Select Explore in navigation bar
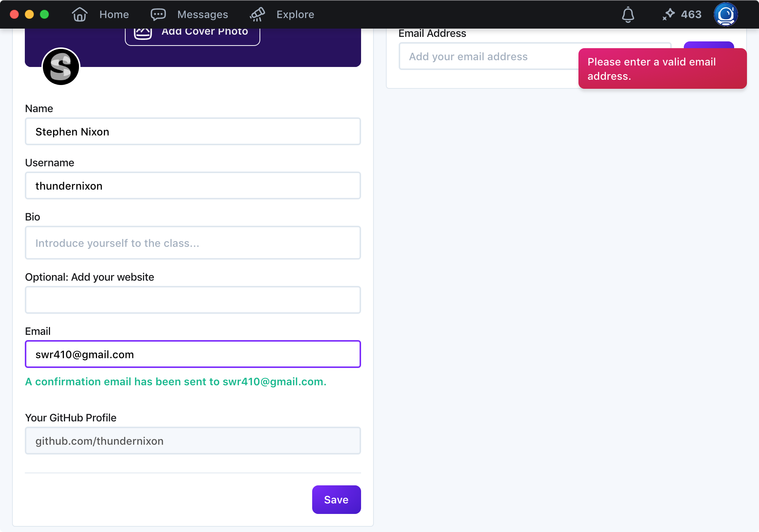The width and height of the screenshot is (759, 532). click(295, 14)
